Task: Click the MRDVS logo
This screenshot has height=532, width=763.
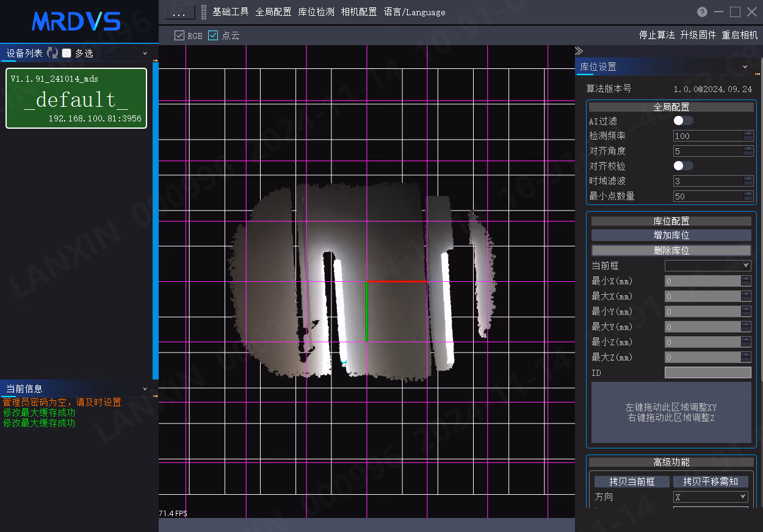Action: point(76,21)
